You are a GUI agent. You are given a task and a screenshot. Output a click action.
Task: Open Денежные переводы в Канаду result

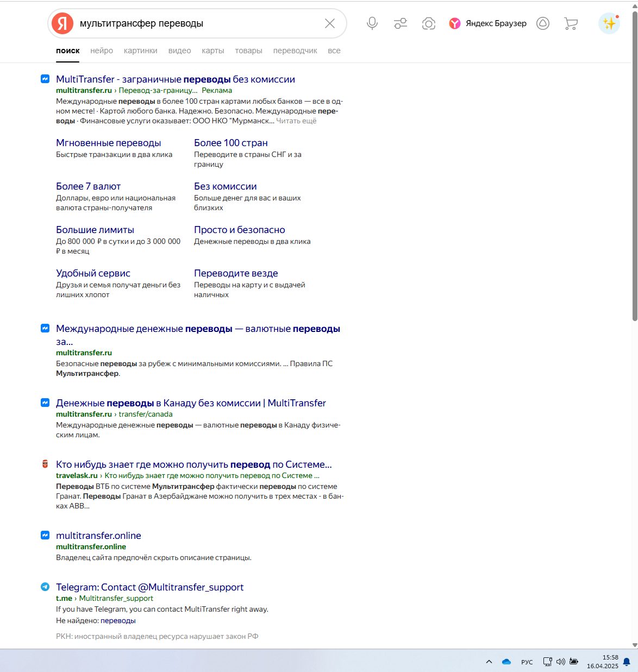click(x=191, y=403)
